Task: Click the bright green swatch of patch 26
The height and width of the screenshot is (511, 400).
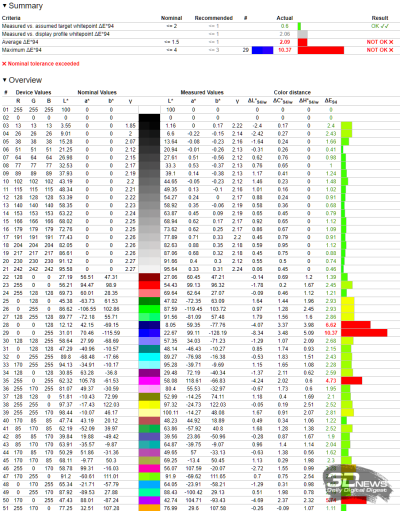Action: point(149,309)
